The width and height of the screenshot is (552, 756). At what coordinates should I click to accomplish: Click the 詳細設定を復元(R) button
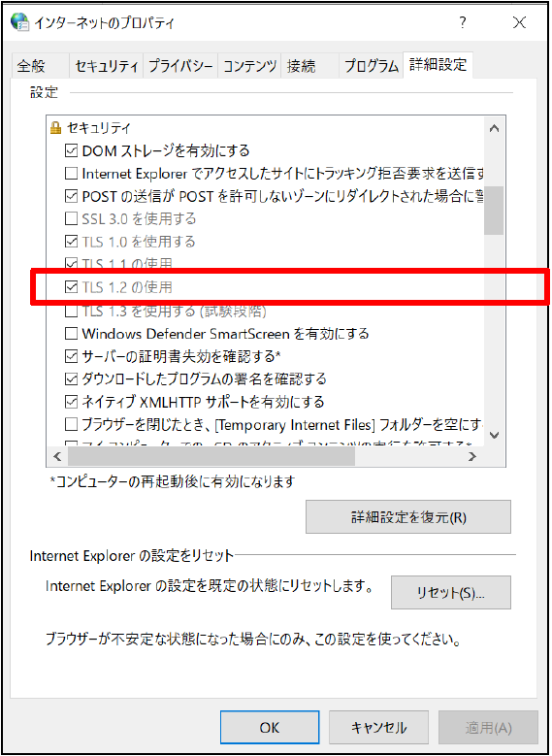point(408,517)
